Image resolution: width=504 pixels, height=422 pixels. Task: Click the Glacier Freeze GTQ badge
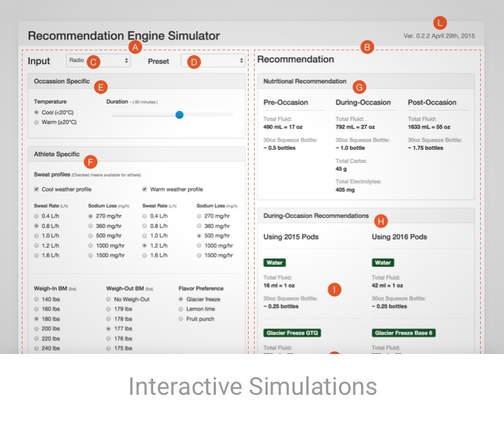tap(292, 333)
